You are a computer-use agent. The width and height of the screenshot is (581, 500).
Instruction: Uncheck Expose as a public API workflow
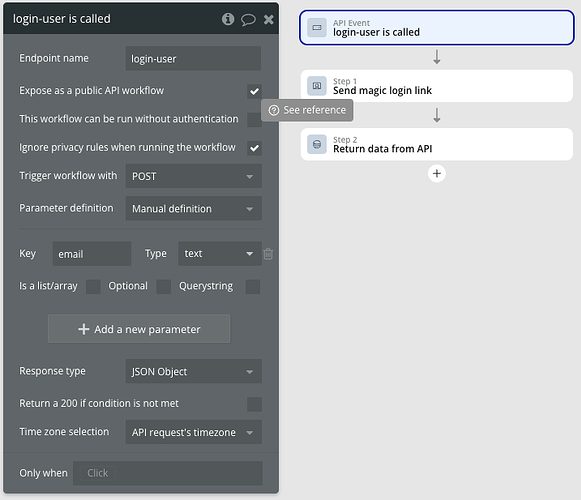pos(255,91)
